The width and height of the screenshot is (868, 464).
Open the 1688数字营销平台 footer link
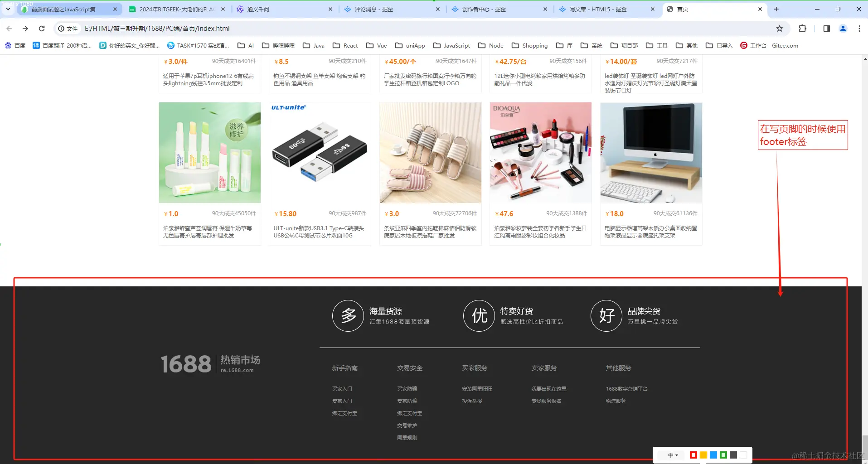click(627, 389)
